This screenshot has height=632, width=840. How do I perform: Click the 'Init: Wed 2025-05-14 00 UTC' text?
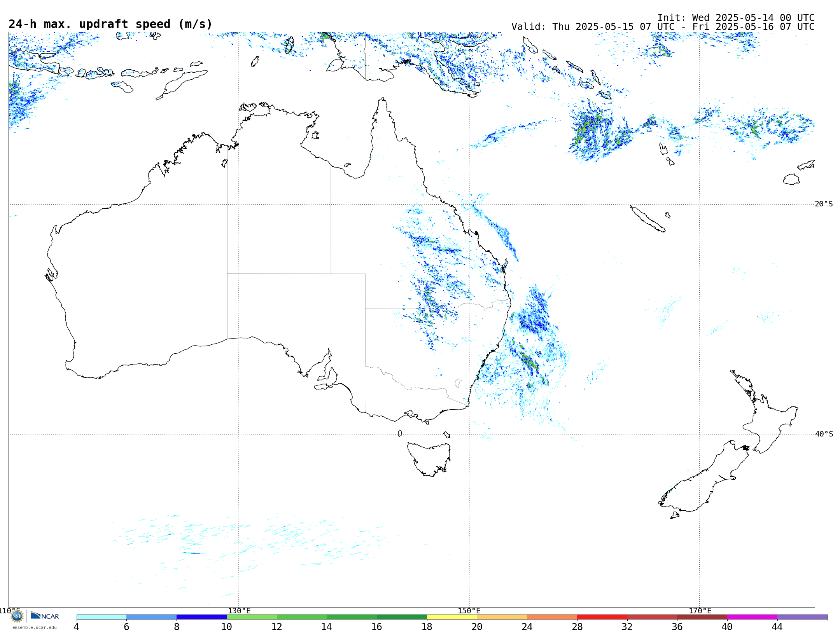(x=736, y=18)
